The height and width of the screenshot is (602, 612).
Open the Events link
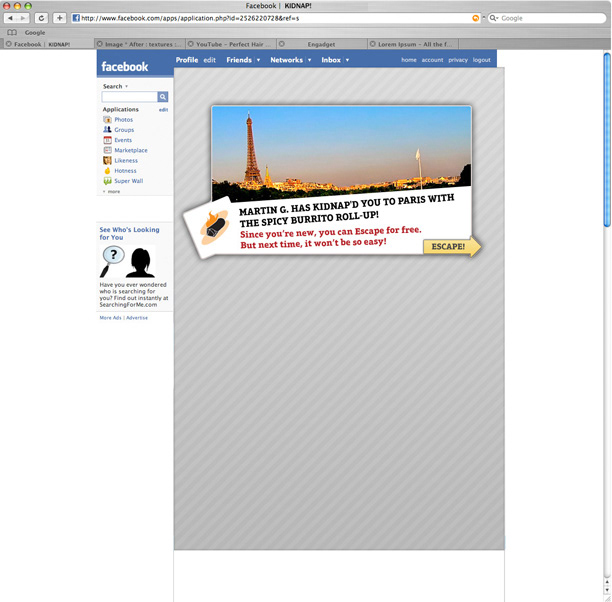coord(123,140)
